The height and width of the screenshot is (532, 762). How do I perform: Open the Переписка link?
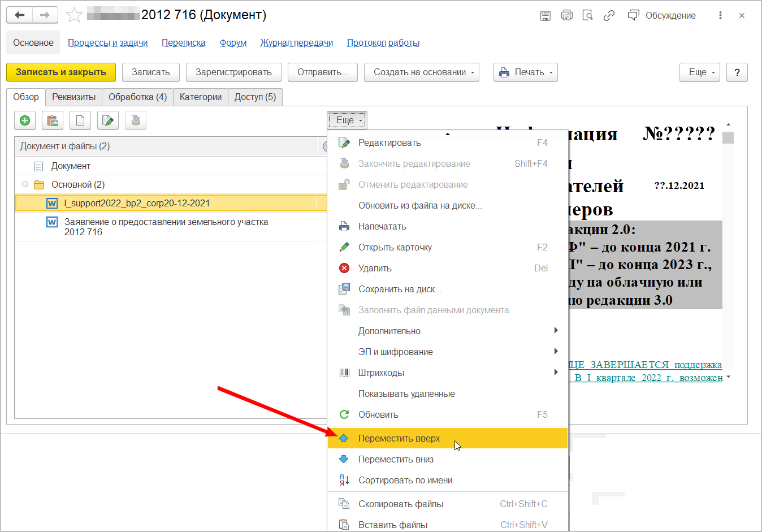184,43
